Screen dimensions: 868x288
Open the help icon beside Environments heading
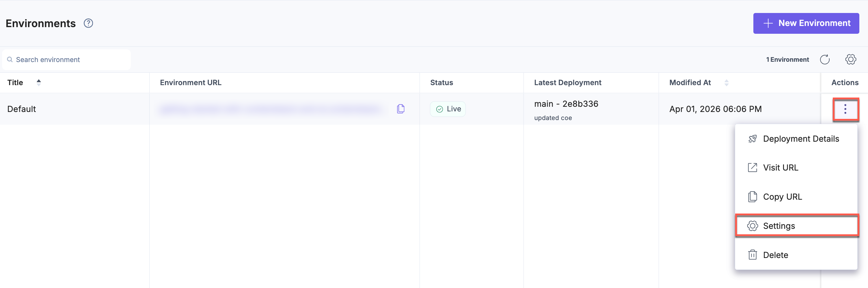click(x=88, y=23)
